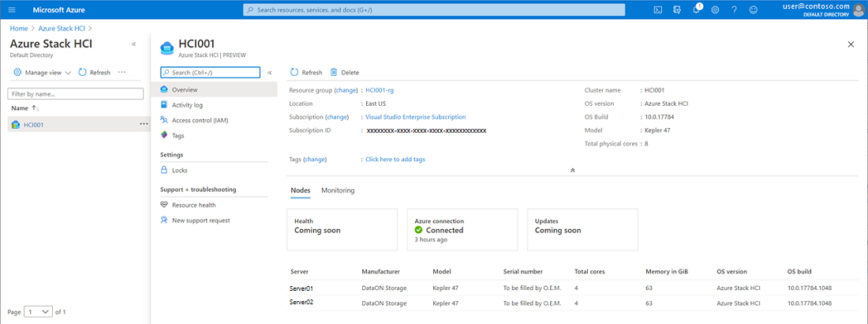Viewport: 868px width, 324px height.
Task: Refresh the HCI001 overview
Action: tap(306, 72)
